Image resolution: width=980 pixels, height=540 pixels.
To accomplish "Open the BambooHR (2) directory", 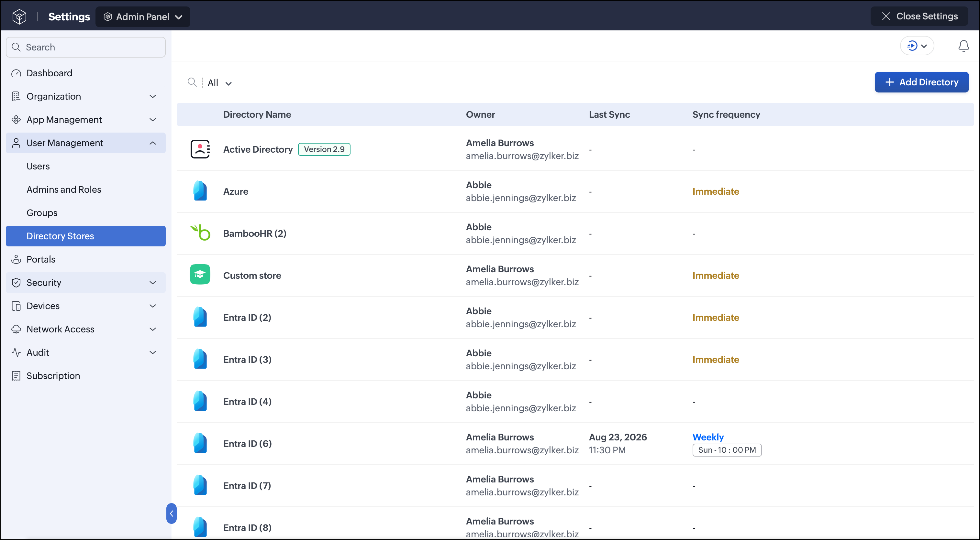I will 255,233.
